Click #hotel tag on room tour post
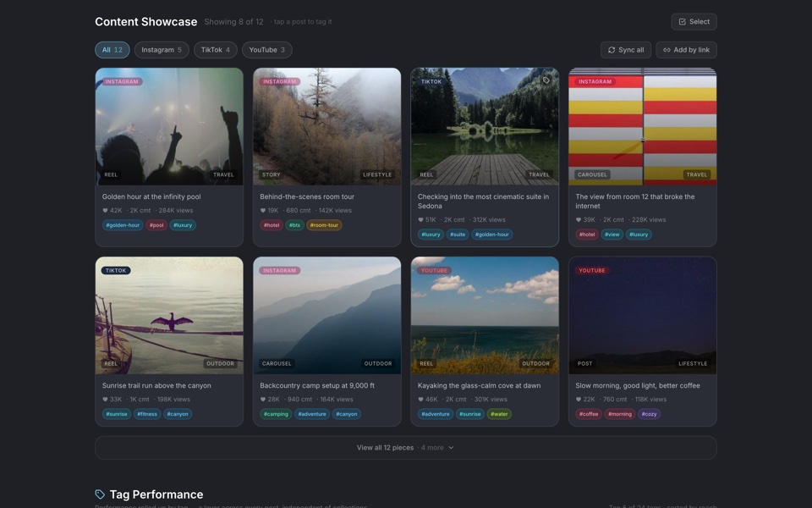 tap(272, 225)
